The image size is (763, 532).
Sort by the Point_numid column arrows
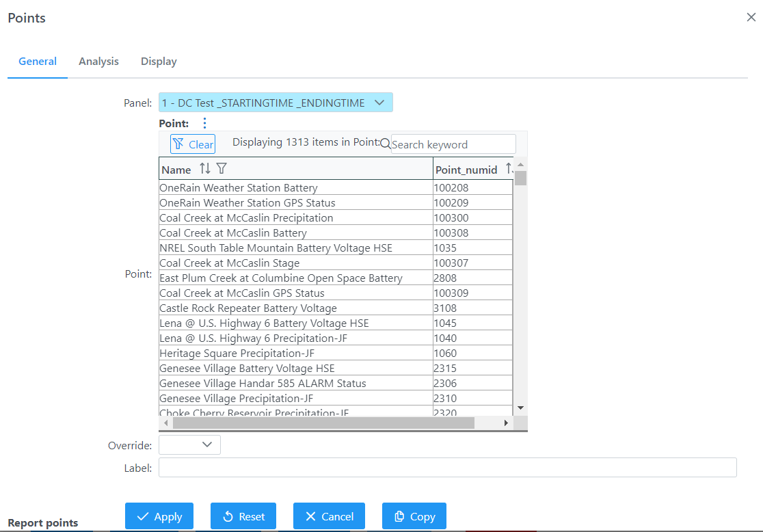(508, 169)
